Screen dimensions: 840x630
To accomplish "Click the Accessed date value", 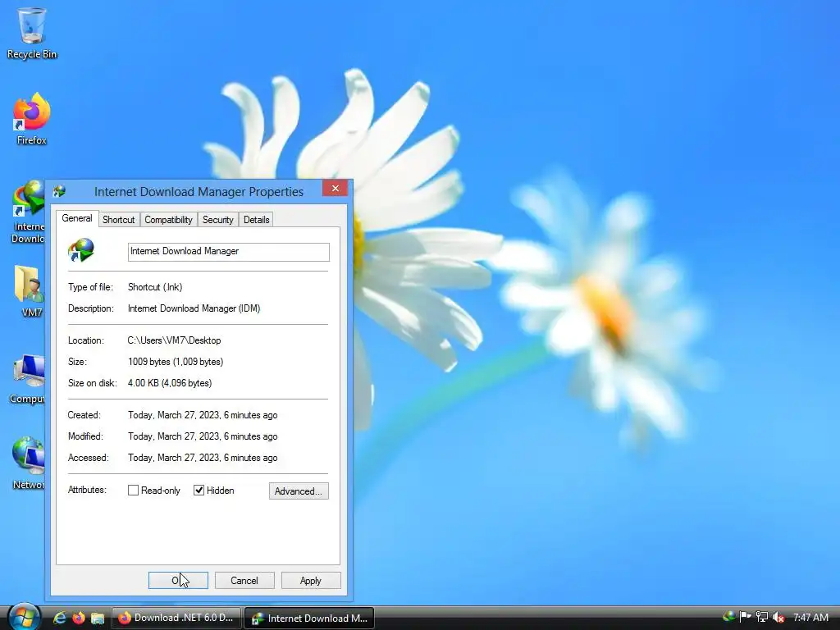I will 203,458.
